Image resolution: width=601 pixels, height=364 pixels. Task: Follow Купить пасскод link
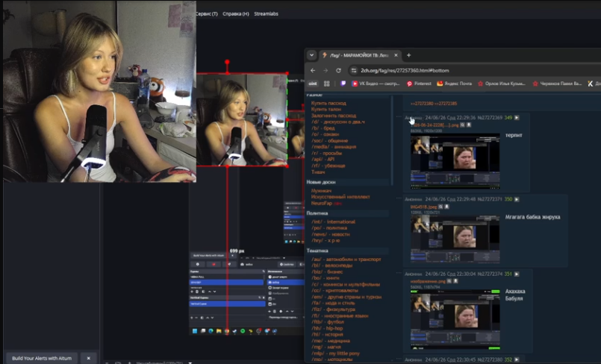[328, 103]
